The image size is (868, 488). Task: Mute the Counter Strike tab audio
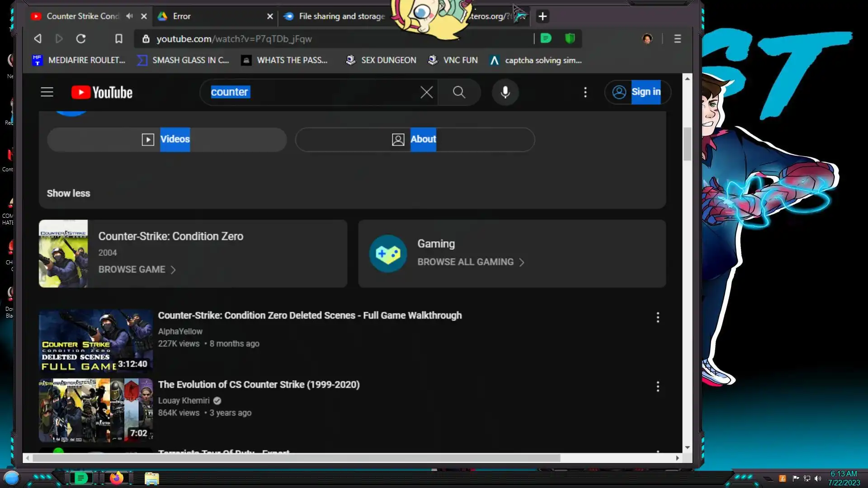[x=130, y=16]
